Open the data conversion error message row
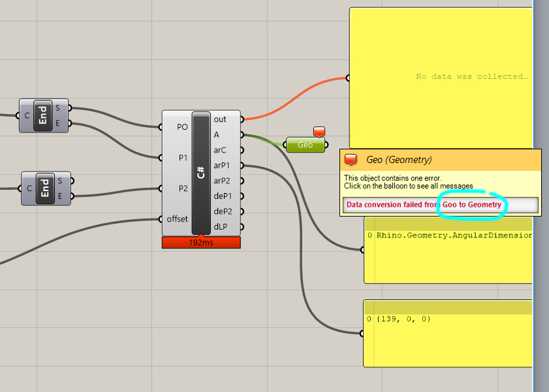This screenshot has height=392, width=549. 392,204
